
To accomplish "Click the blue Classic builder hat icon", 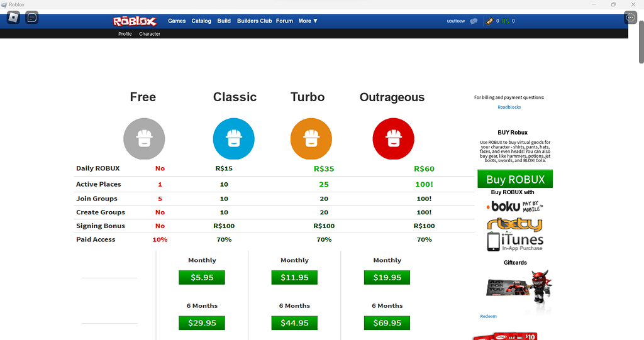I will pos(233,139).
